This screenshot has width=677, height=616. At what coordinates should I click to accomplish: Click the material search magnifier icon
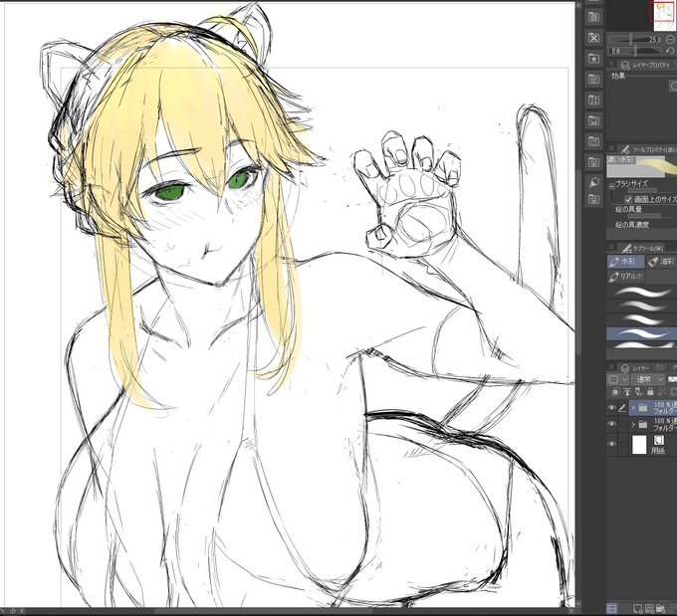(594, 182)
